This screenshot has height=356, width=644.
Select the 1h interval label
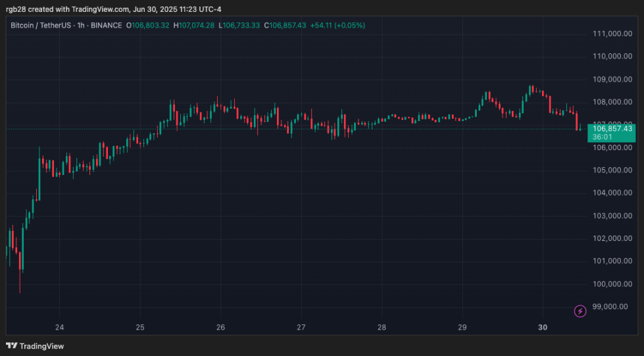[x=80, y=26]
